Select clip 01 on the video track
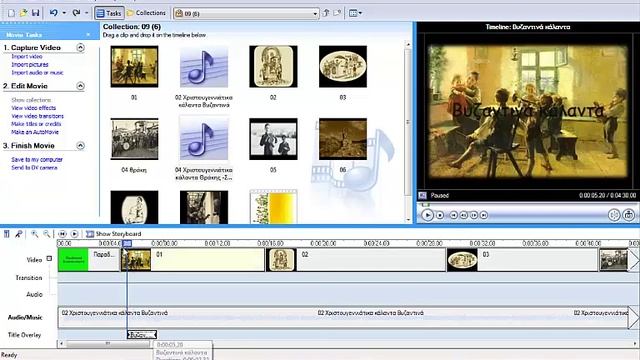 click(193, 260)
